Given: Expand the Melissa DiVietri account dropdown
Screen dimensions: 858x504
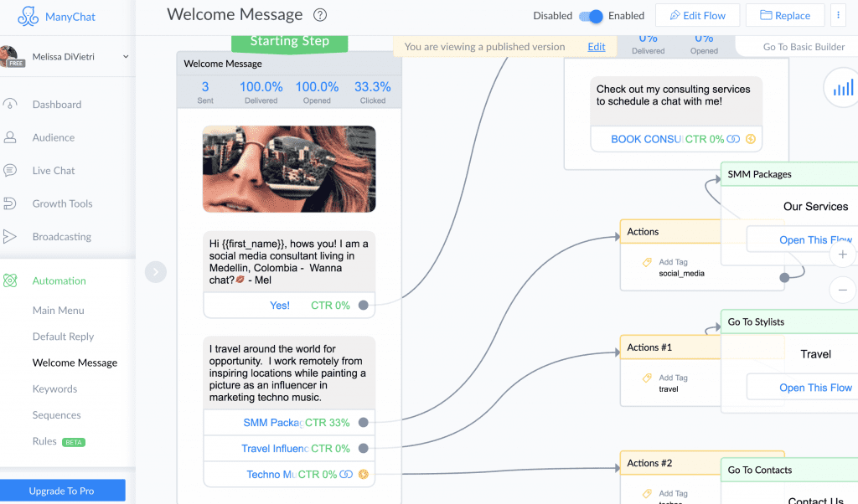Looking at the screenshot, I should (126, 57).
